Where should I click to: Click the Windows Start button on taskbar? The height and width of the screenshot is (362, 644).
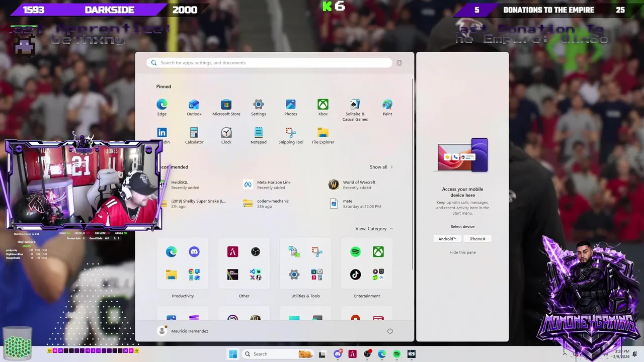point(232,354)
